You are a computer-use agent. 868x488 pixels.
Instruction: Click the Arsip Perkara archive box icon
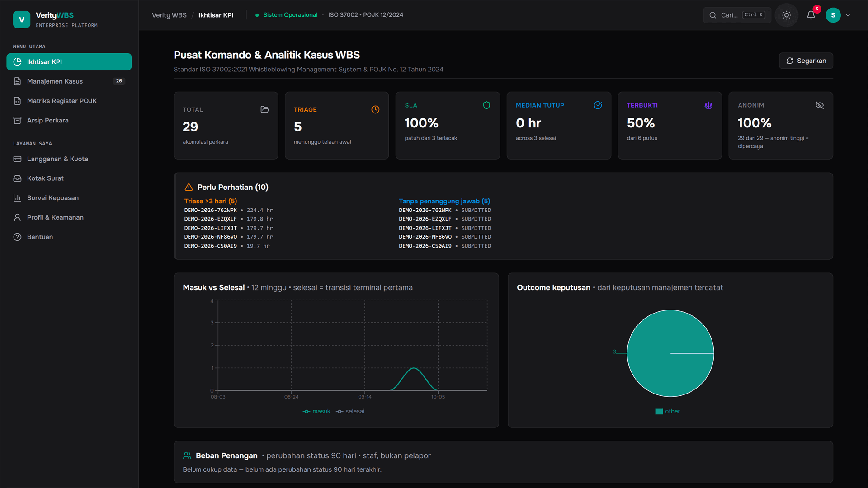coord(17,120)
